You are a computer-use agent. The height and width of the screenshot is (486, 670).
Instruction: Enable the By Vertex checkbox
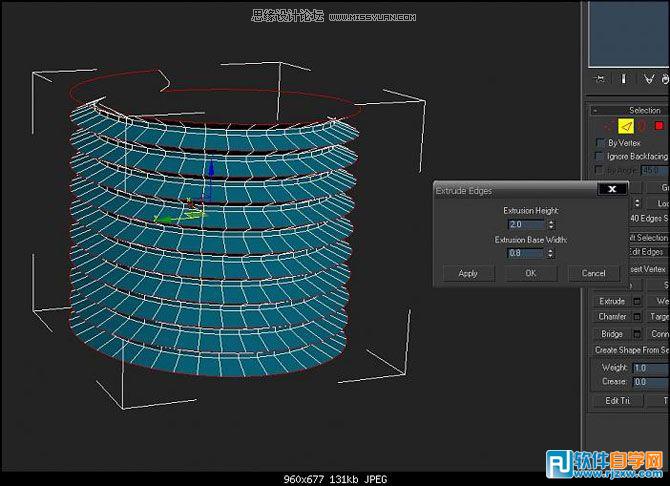(601, 143)
